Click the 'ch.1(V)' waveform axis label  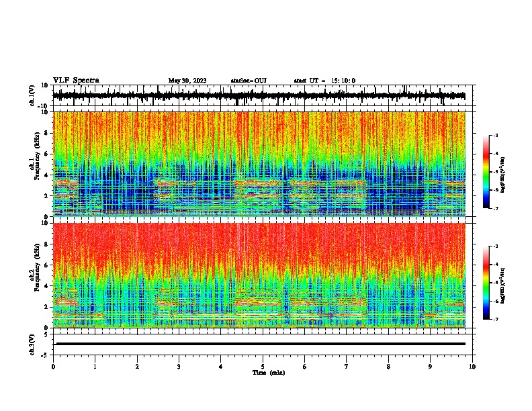(x=32, y=95)
